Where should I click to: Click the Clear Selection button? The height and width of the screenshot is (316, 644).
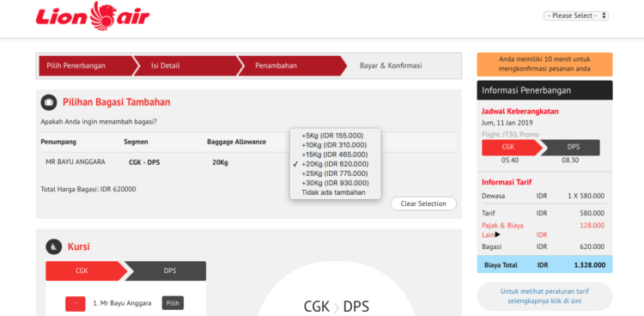pyautogui.click(x=423, y=204)
